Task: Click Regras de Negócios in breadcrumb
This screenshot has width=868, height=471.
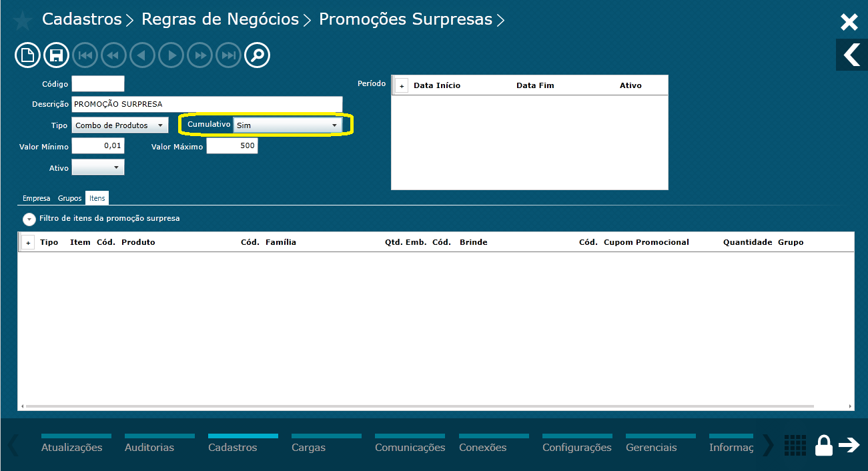Action: point(220,19)
